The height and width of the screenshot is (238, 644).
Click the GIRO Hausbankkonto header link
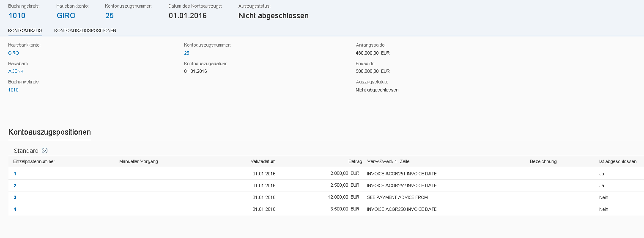click(x=66, y=16)
